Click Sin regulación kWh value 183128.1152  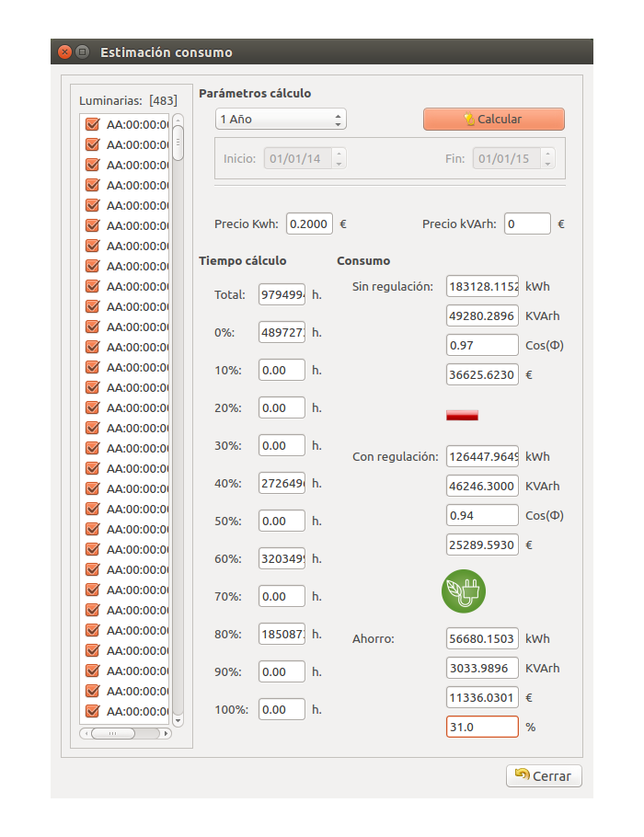pyautogui.click(x=482, y=287)
